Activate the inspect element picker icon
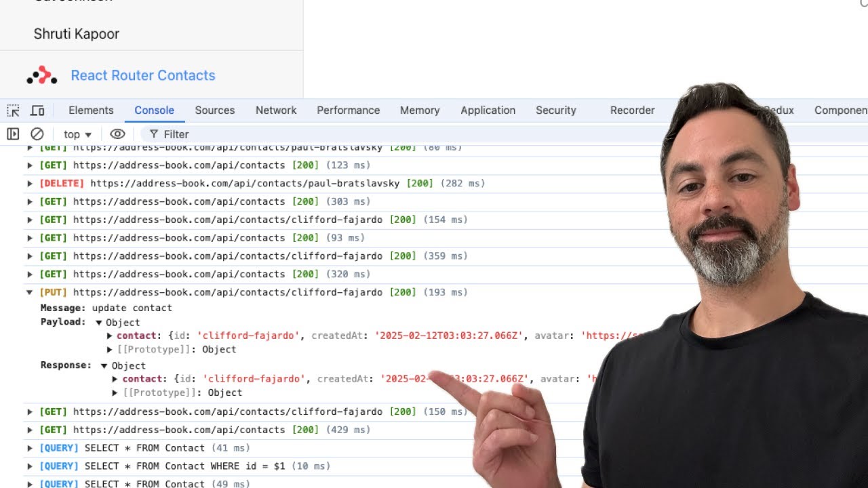 click(13, 110)
